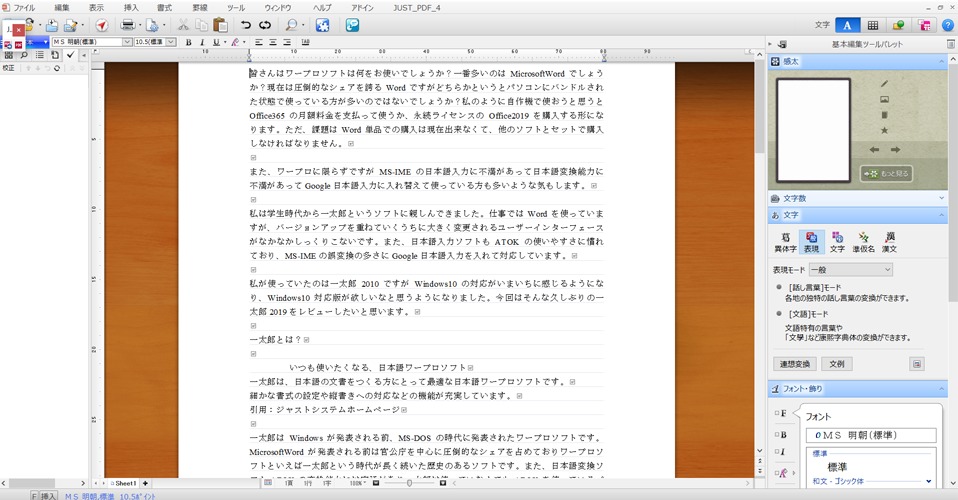Expand the 文字数 panel
This screenshot has height=500, width=958.
[x=942, y=198]
